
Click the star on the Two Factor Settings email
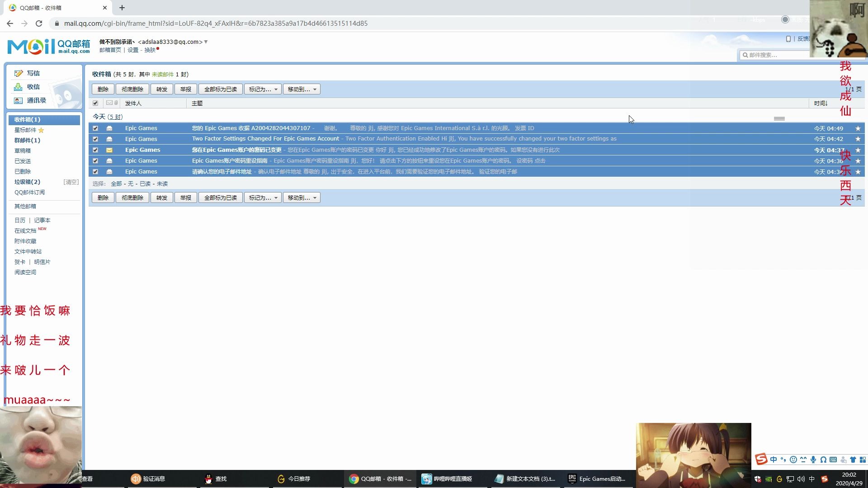(x=858, y=139)
